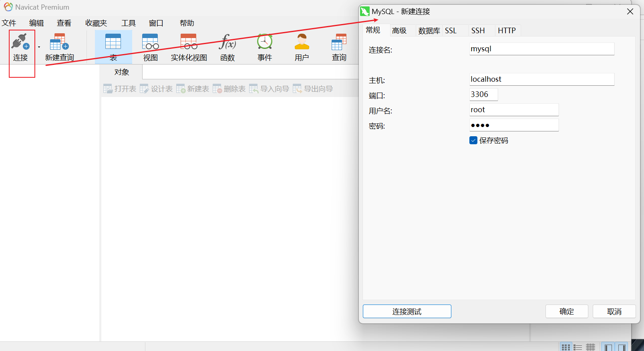Click the 确定 button
The height and width of the screenshot is (351, 644).
tap(567, 311)
